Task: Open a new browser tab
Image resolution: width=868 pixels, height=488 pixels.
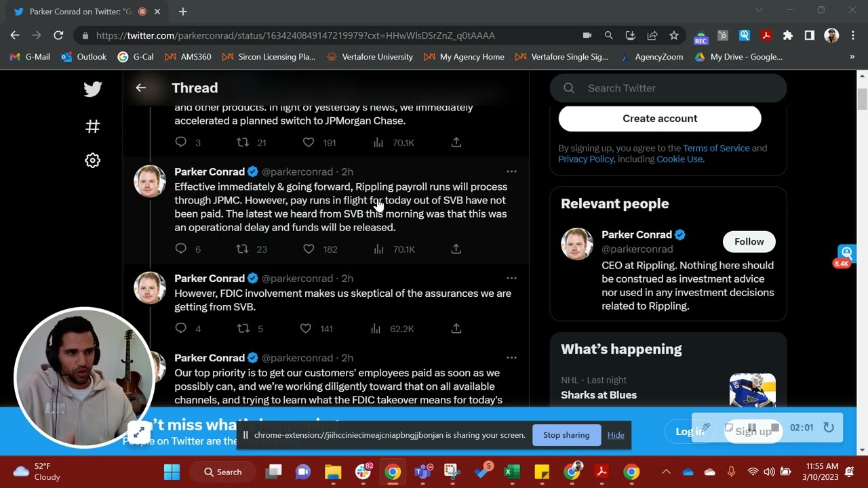Action: pyautogui.click(x=183, y=12)
